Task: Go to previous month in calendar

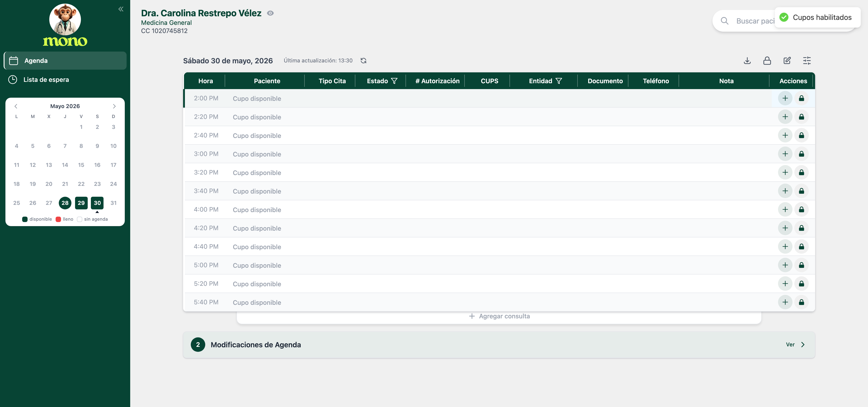Action: tap(16, 106)
